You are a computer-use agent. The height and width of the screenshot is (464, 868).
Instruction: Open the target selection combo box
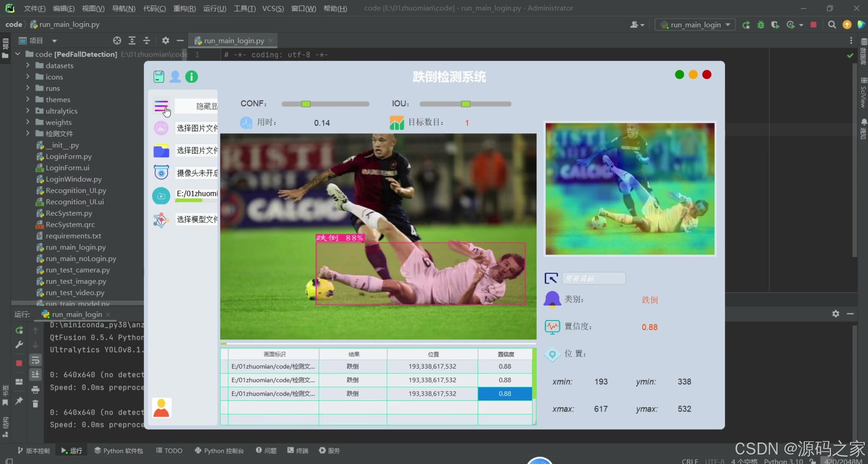[x=593, y=278]
